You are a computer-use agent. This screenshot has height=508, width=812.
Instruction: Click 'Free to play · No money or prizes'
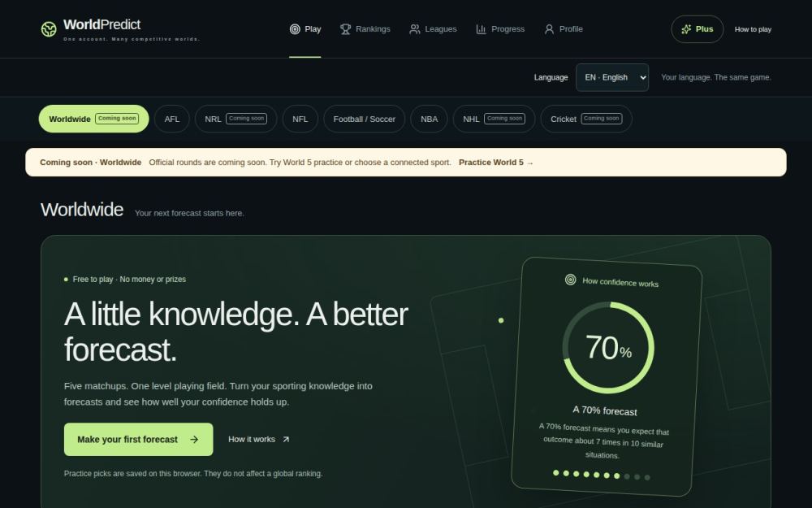129,280
